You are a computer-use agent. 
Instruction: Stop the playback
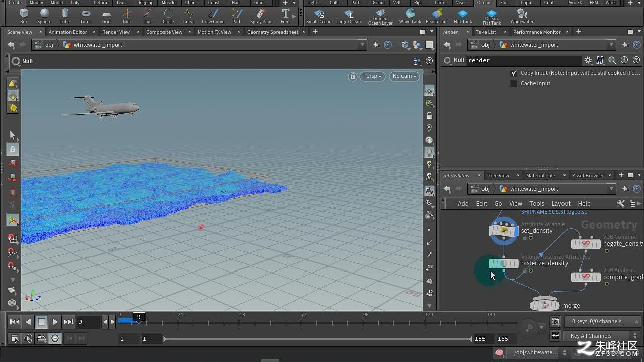click(41, 322)
